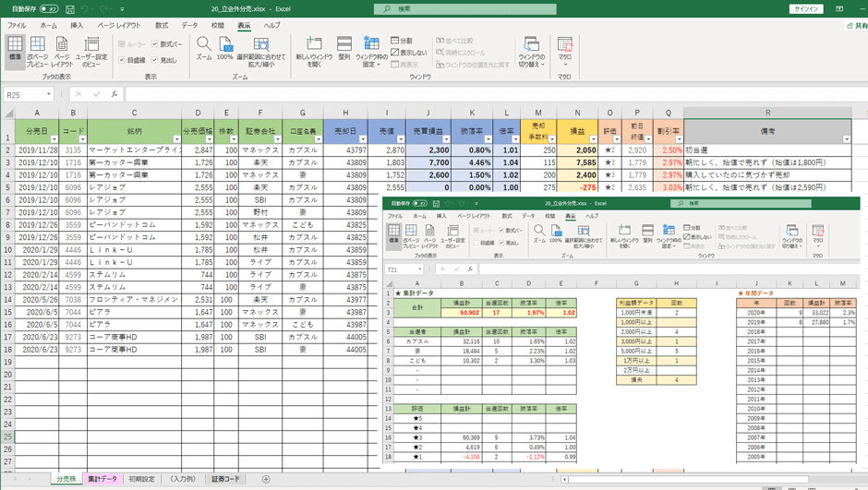Viewport: 868px width, 490px height.
Task: Click the 分割 button in the top ribbon
Action: tap(402, 41)
